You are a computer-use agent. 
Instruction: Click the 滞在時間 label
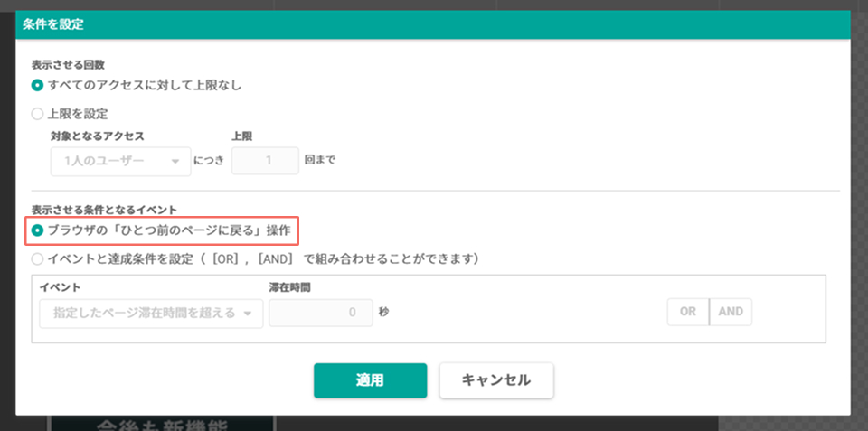click(288, 286)
